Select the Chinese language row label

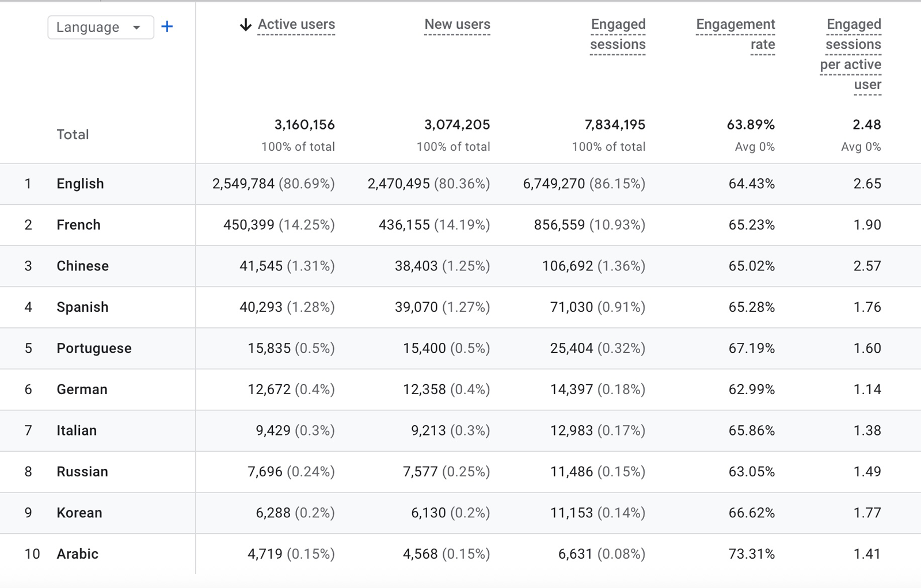point(83,266)
